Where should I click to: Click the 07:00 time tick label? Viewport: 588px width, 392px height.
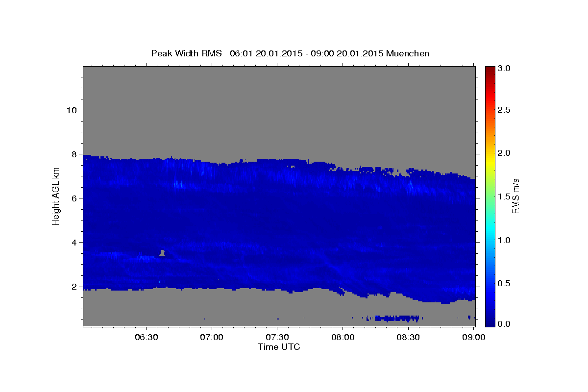point(212,338)
